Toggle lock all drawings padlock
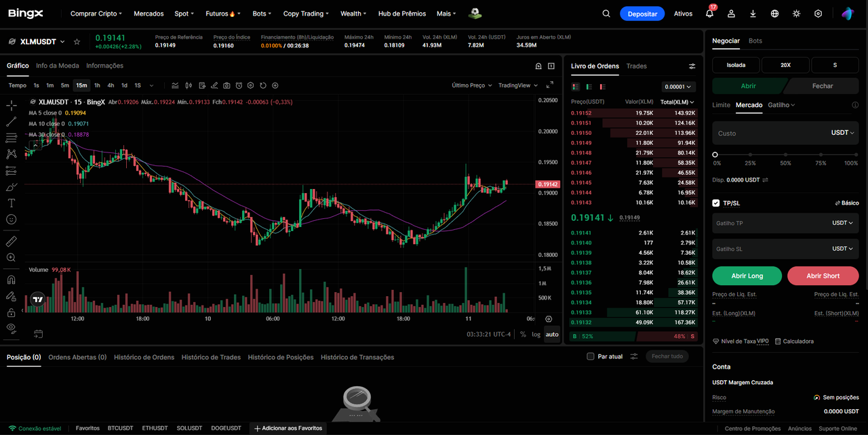868x435 pixels. pos(11,313)
